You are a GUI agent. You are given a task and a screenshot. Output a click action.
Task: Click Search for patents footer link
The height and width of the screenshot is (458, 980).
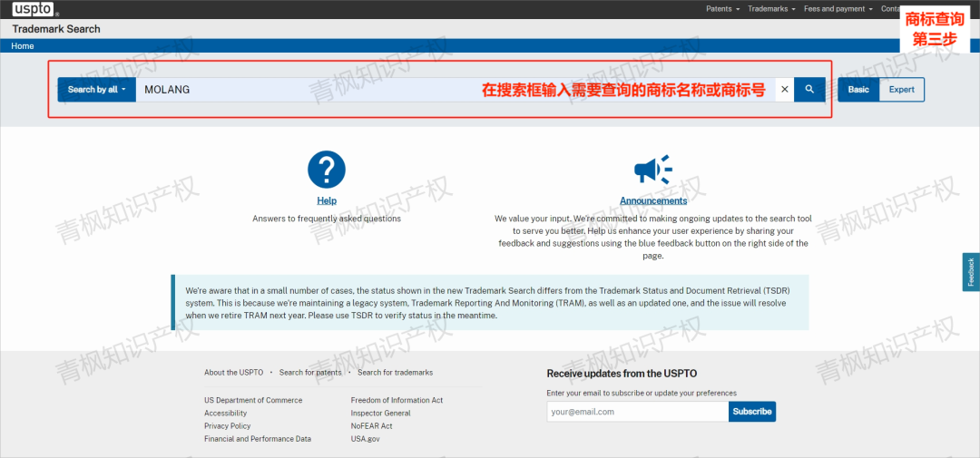(x=310, y=373)
